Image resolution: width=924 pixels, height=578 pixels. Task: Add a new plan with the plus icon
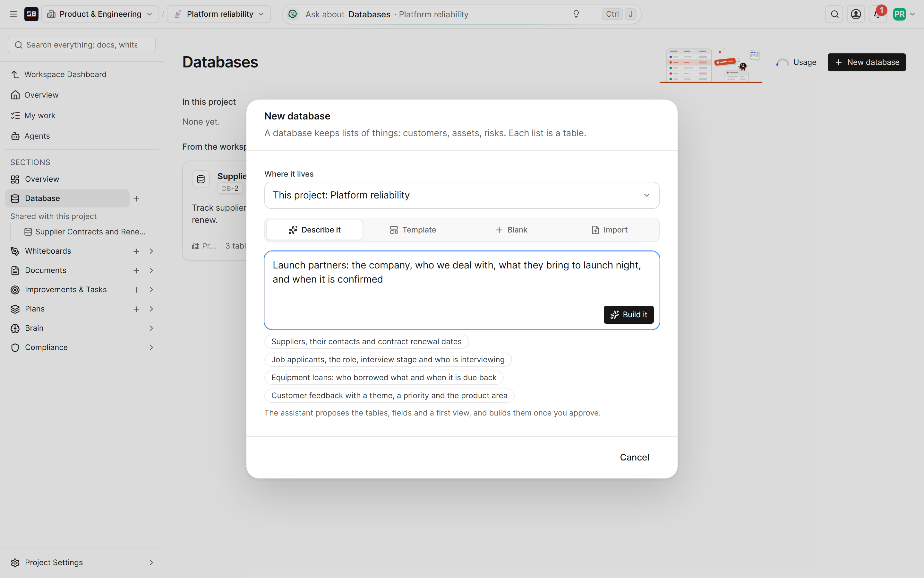click(x=136, y=309)
